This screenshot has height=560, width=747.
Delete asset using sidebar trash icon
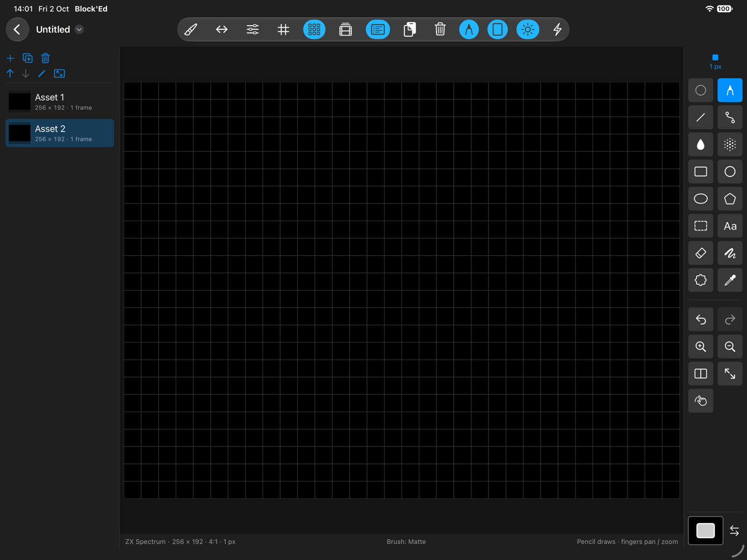(x=45, y=58)
